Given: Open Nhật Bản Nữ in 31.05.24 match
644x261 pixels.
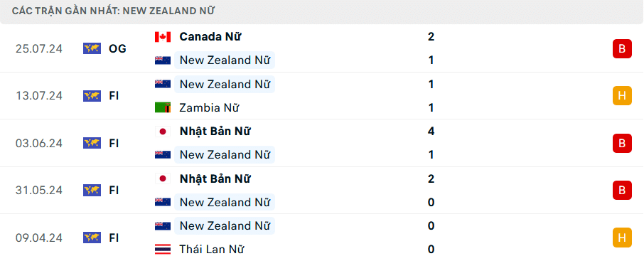Looking at the screenshot, I should click(215, 179).
